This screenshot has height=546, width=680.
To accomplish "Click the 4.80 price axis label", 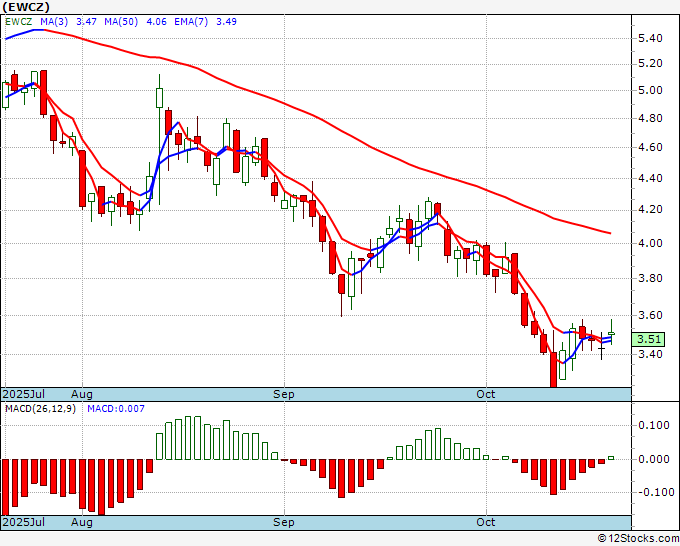I will pos(650,118).
